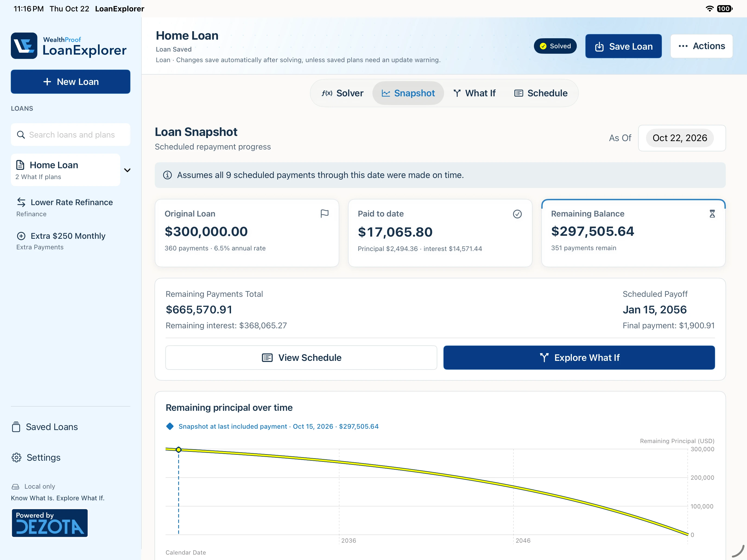Click the snapshot at last included payment legend text
This screenshot has width=747, height=560.
278,426
